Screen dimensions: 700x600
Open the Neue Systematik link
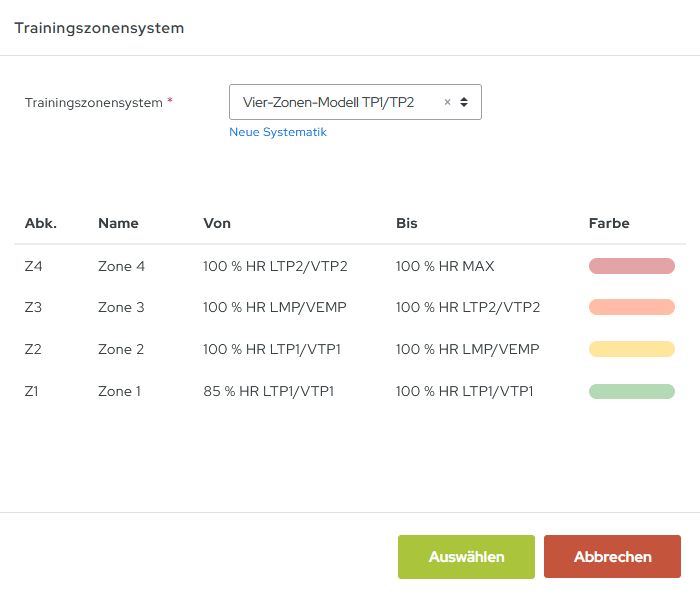point(278,132)
